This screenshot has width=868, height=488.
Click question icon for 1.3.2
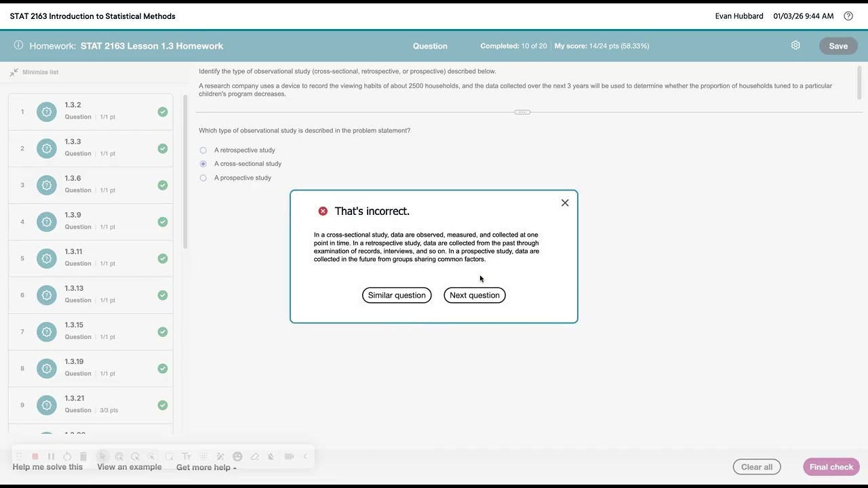[x=47, y=112]
